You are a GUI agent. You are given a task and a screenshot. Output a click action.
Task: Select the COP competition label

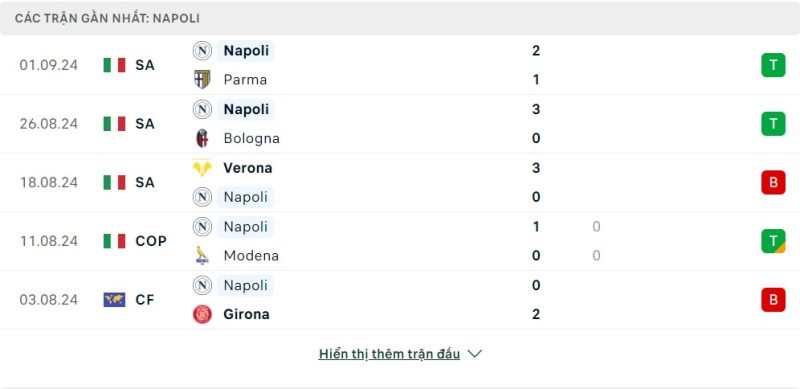151,241
